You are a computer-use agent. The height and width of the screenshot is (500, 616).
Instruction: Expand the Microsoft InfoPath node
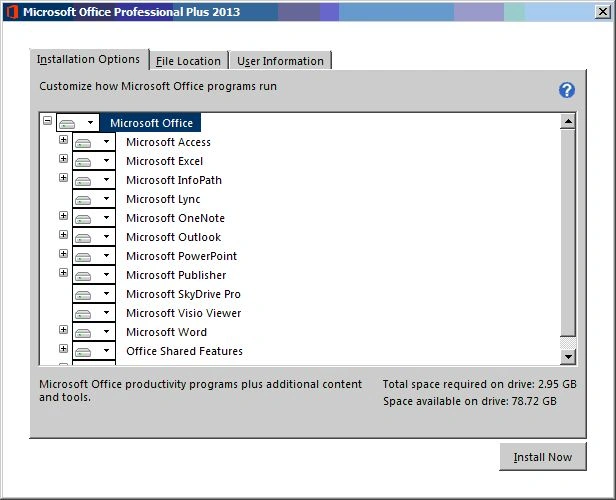(63, 178)
